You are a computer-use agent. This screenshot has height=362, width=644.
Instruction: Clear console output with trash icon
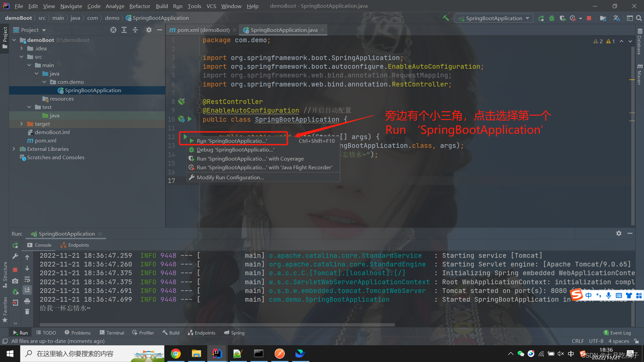tap(27, 312)
